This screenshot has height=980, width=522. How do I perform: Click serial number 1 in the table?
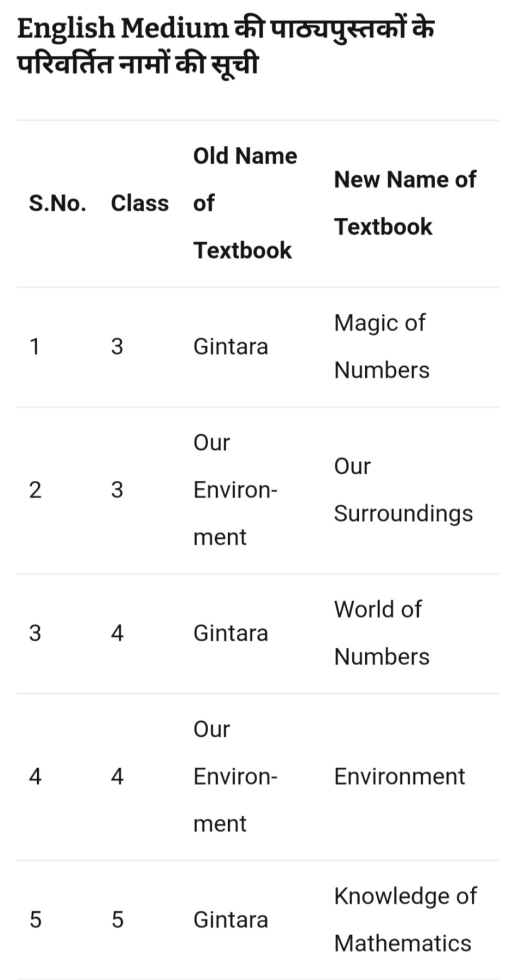pyautogui.click(x=34, y=346)
